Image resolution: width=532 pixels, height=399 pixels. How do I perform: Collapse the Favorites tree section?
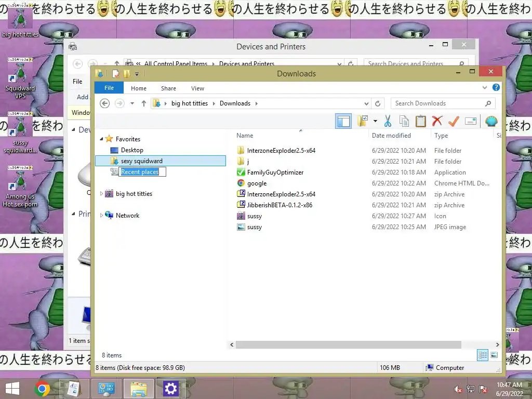[x=101, y=139]
